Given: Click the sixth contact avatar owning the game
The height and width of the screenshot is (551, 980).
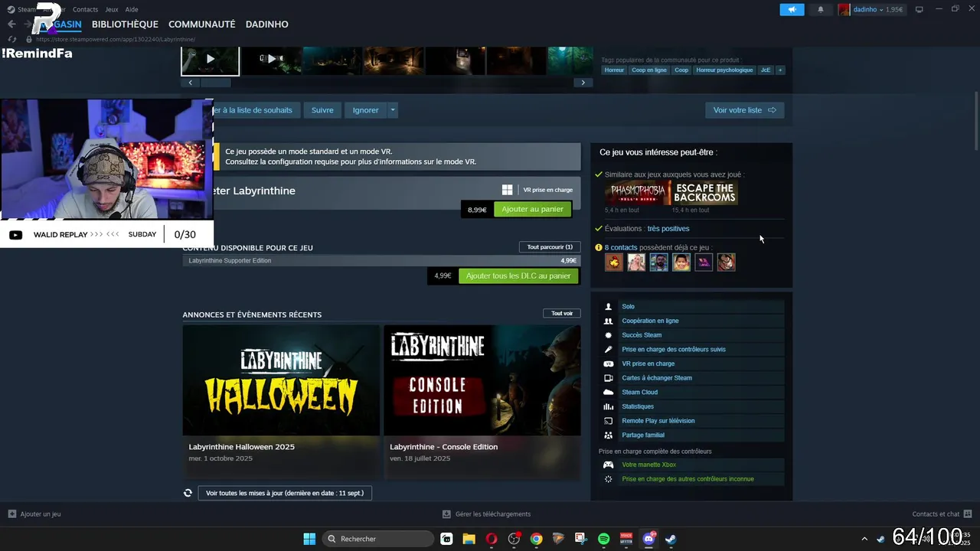Looking at the screenshot, I should [x=726, y=262].
